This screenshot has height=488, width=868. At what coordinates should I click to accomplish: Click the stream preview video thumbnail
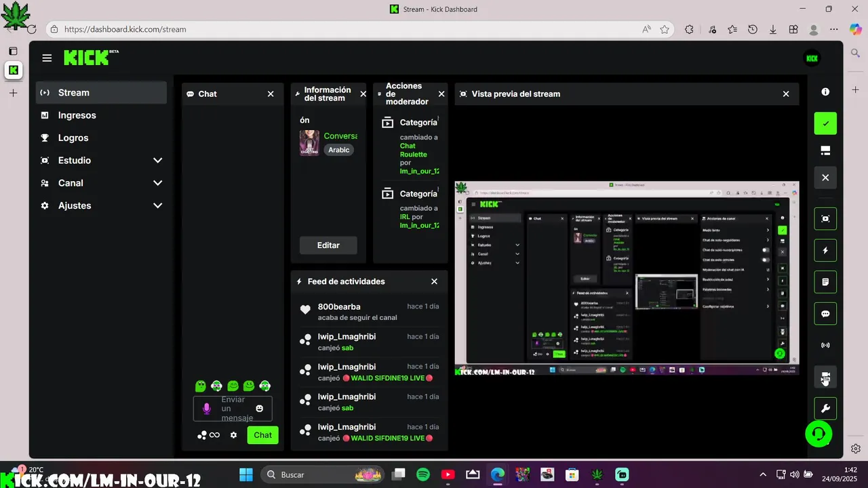(627, 278)
